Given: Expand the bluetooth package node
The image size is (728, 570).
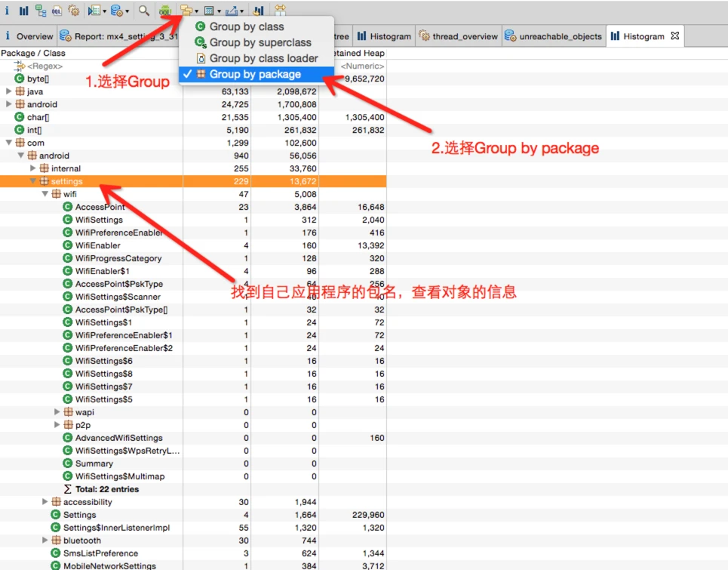Looking at the screenshot, I should point(45,541).
